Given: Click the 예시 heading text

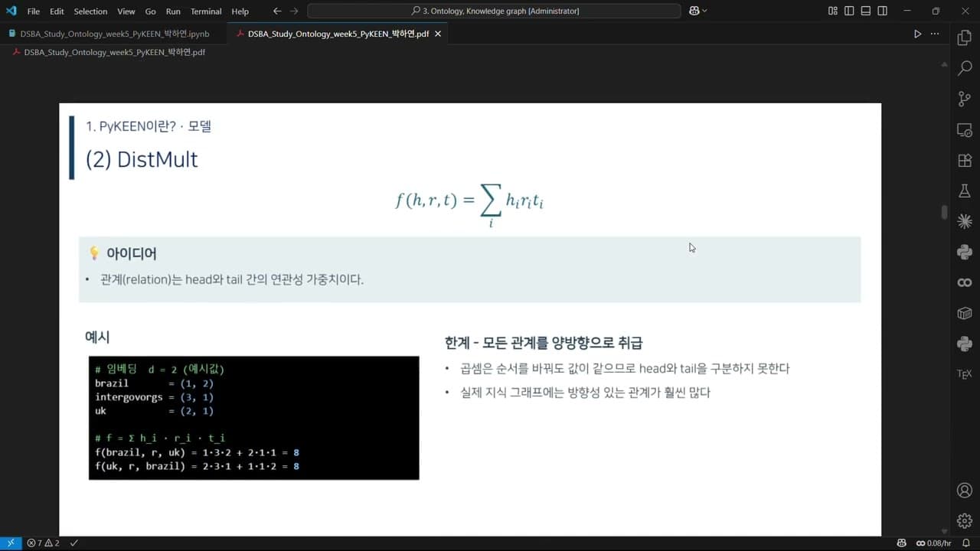Looking at the screenshot, I should pyautogui.click(x=97, y=337).
